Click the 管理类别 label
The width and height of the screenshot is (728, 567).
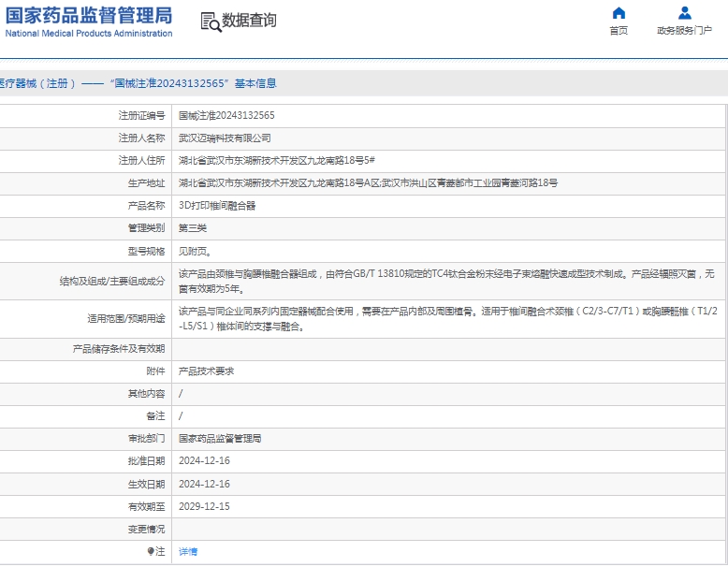tap(146, 228)
